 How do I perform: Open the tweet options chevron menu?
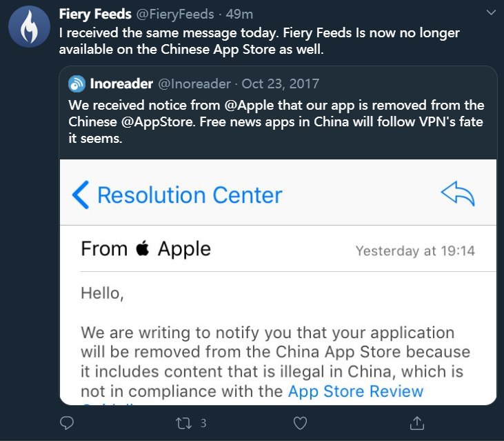click(x=490, y=13)
